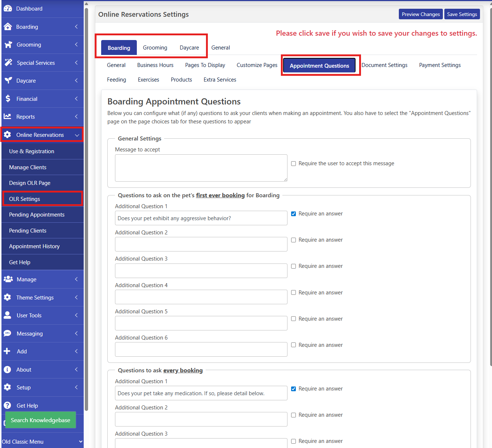492x448 pixels.
Task: Expand the Manage menu chevron
Action: [76, 279]
